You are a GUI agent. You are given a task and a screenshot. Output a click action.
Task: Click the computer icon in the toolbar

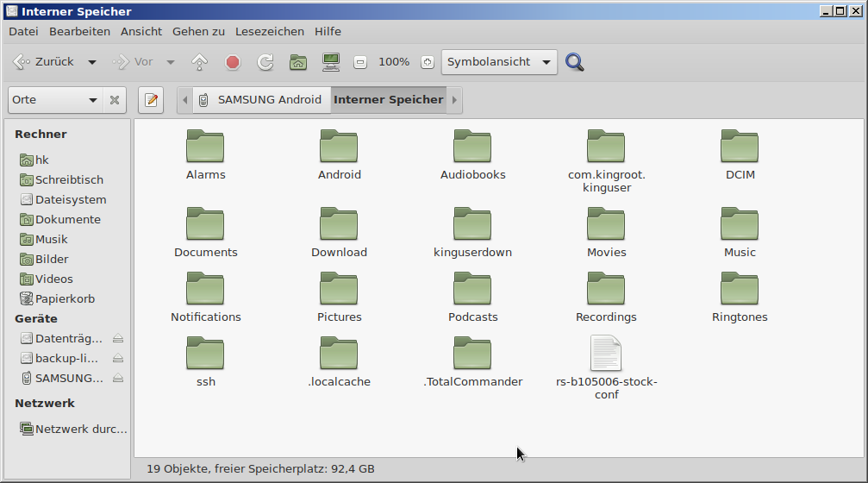(x=330, y=62)
